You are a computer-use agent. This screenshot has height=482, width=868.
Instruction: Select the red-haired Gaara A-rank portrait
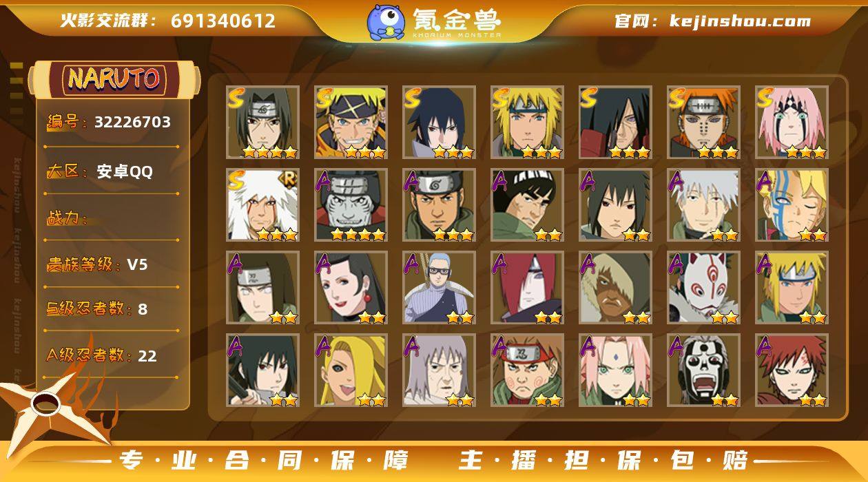click(792, 370)
